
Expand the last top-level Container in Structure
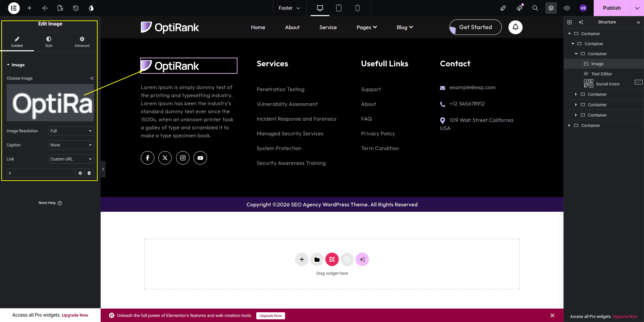point(570,126)
